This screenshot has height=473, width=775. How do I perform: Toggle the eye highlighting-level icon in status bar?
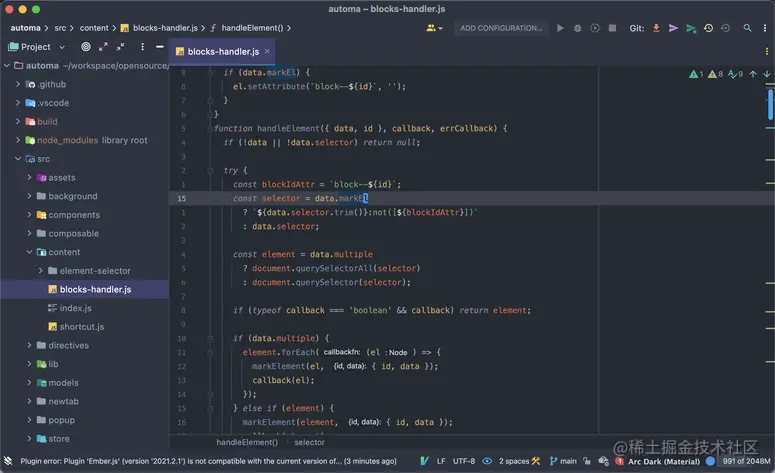487,461
